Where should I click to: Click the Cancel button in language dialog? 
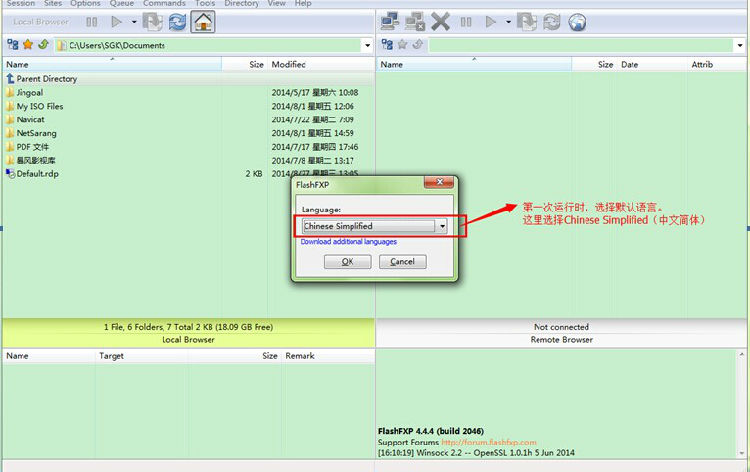tap(402, 261)
